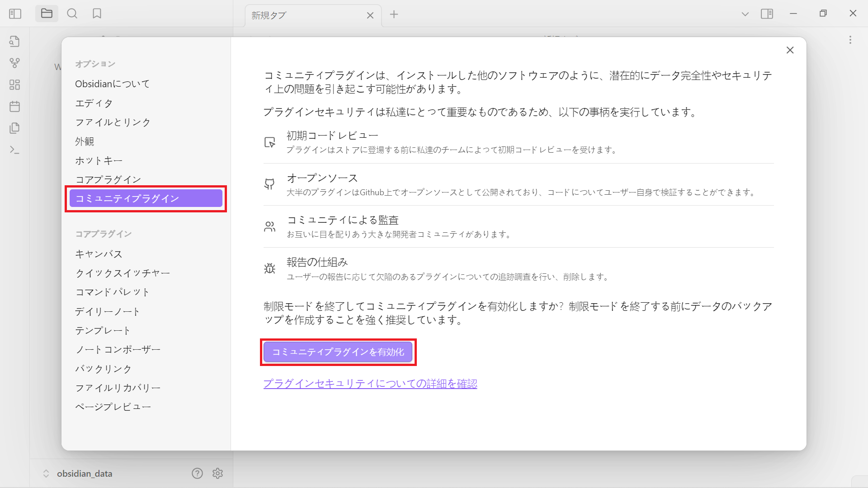Open the three-dot more options menu
This screenshot has height=488, width=868.
pyautogui.click(x=850, y=40)
